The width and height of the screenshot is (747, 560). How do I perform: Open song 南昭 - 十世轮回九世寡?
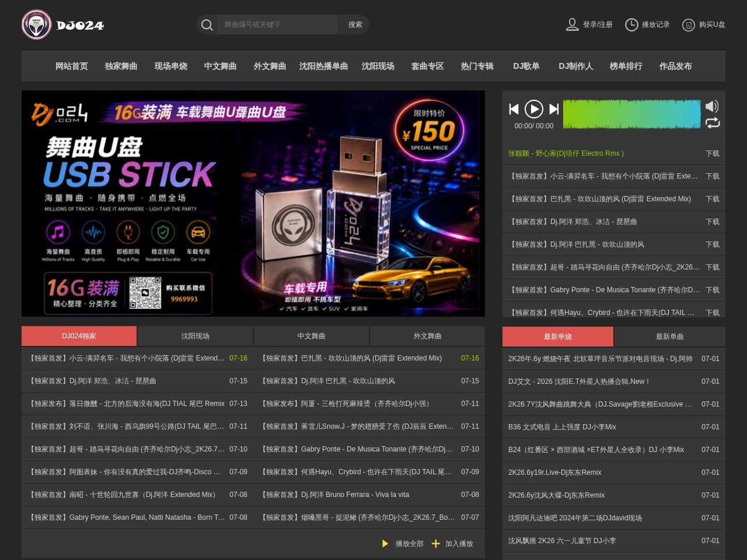[124, 495]
